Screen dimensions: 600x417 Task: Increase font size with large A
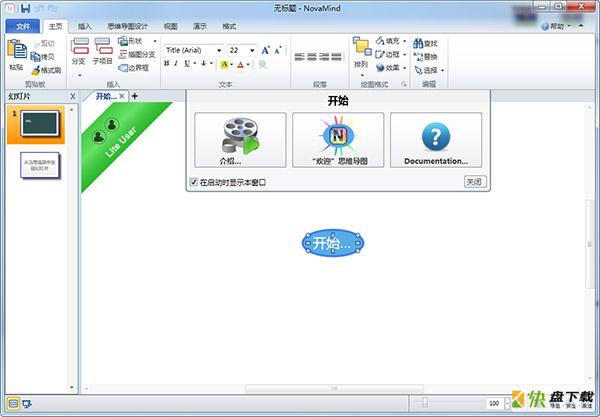point(266,50)
